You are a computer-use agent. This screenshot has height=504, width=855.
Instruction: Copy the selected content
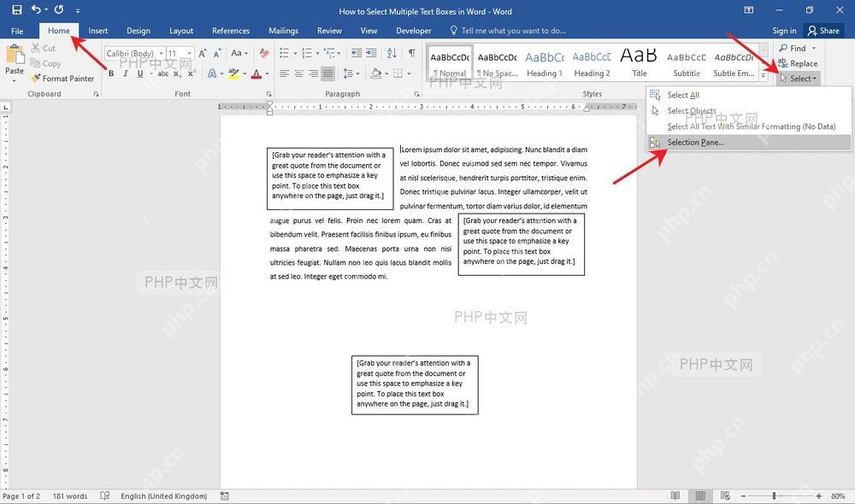(x=45, y=63)
